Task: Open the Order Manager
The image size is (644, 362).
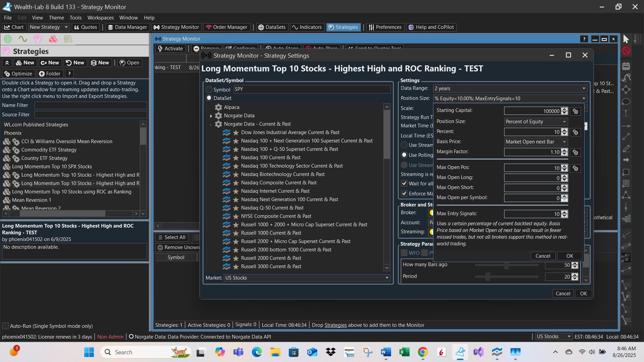Action: [227, 27]
